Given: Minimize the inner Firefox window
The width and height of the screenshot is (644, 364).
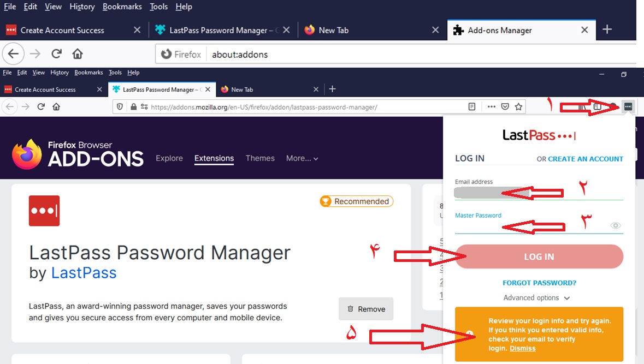Looking at the screenshot, I should (602, 74).
